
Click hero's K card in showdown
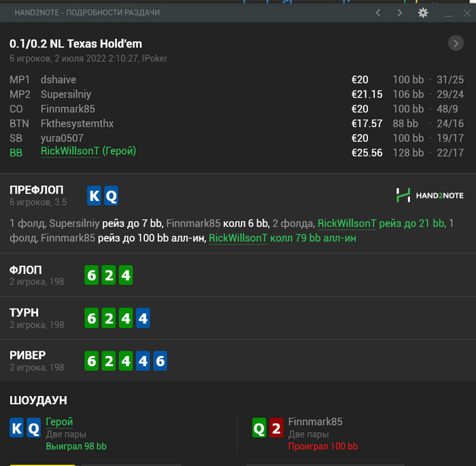pyautogui.click(x=16, y=427)
